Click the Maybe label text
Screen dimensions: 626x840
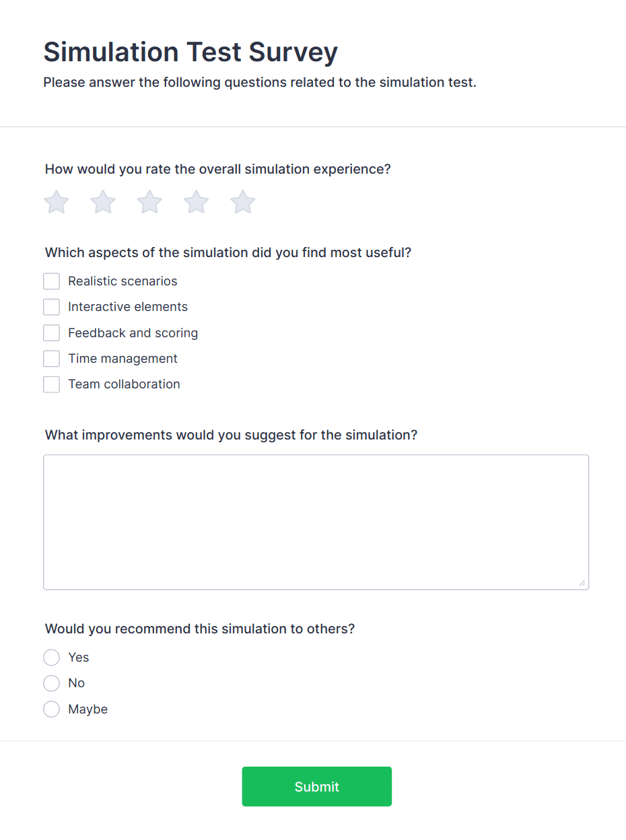coord(88,709)
